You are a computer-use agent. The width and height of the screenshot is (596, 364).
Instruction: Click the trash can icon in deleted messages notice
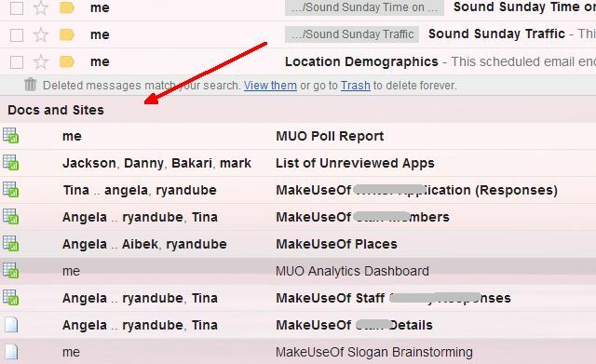(x=30, y=85)
